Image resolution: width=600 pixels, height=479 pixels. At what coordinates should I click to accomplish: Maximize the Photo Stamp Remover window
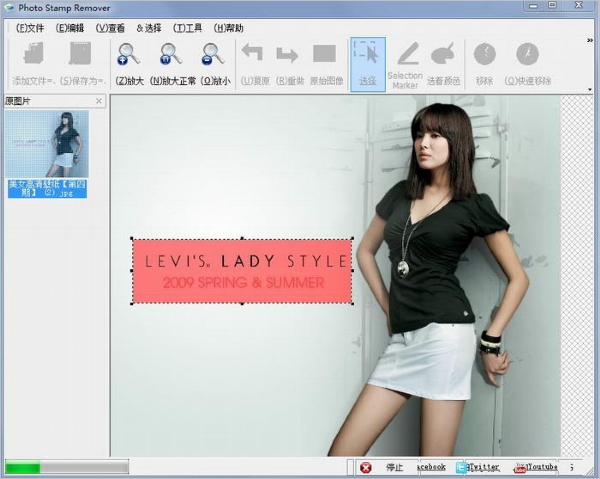tap(553, 5)
